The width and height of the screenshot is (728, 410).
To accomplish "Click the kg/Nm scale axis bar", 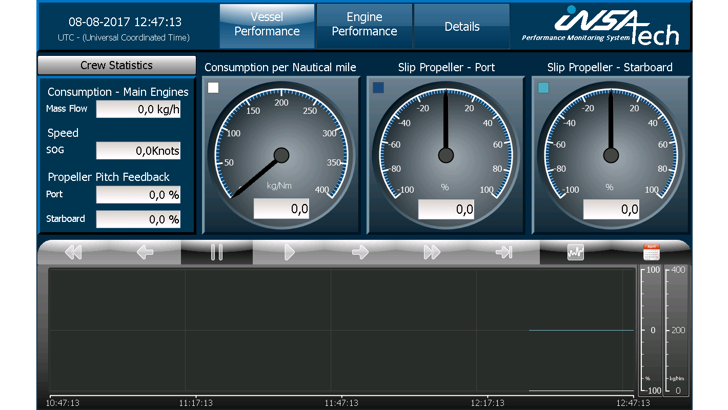I will tap(676, 331).
